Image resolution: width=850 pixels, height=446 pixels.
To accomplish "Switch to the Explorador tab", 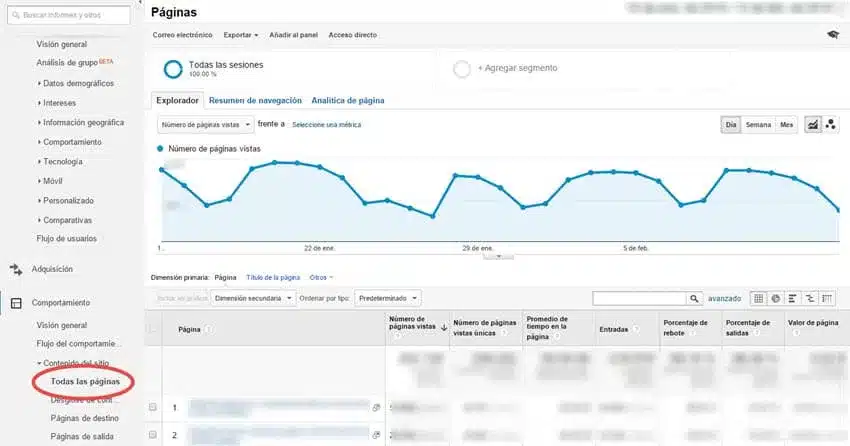I will point(177,101).
